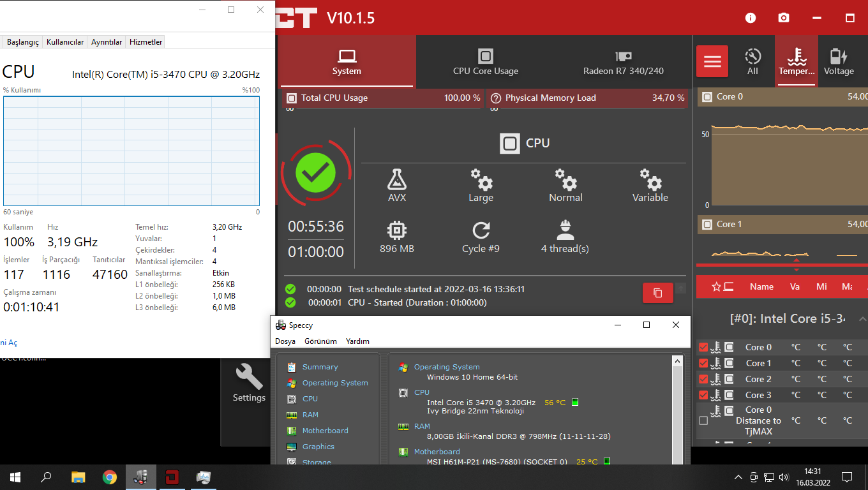
Task: Click the Physical Memory Load help icon
Action: [495, 98]
